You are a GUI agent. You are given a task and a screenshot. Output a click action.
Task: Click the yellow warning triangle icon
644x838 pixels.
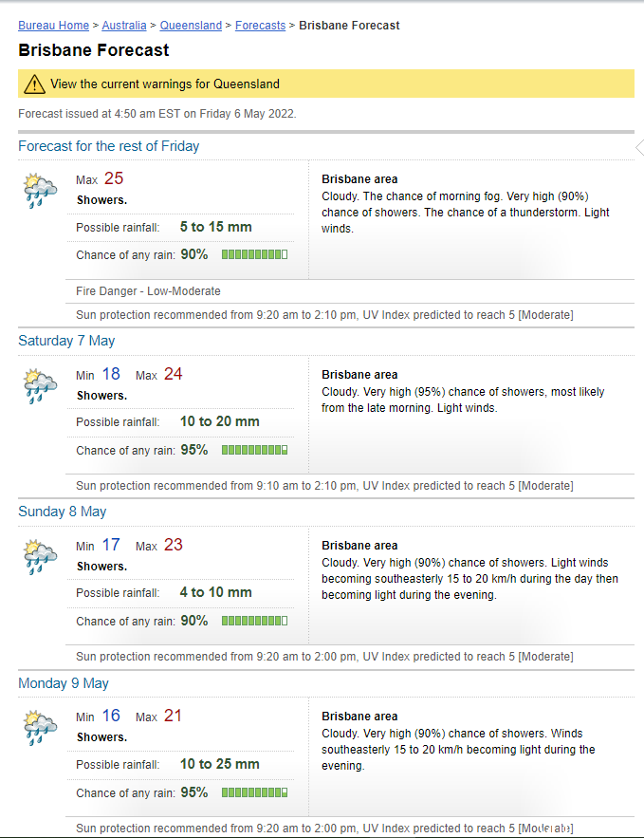(x=34, y=84)
